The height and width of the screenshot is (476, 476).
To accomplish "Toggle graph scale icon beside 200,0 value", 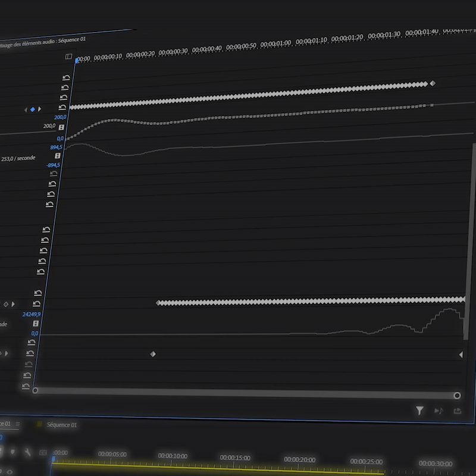I will pos(61,127).
